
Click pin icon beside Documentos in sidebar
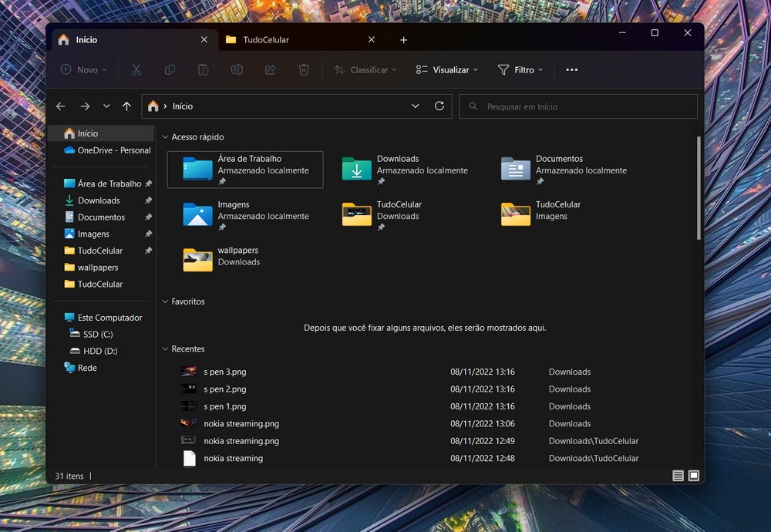point(148,217)
